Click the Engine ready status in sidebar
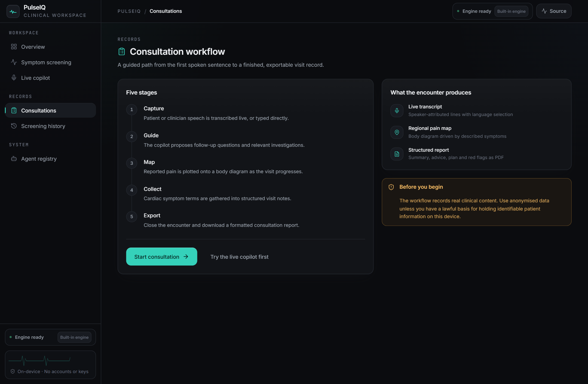588x384 pixels. (27, 337)
